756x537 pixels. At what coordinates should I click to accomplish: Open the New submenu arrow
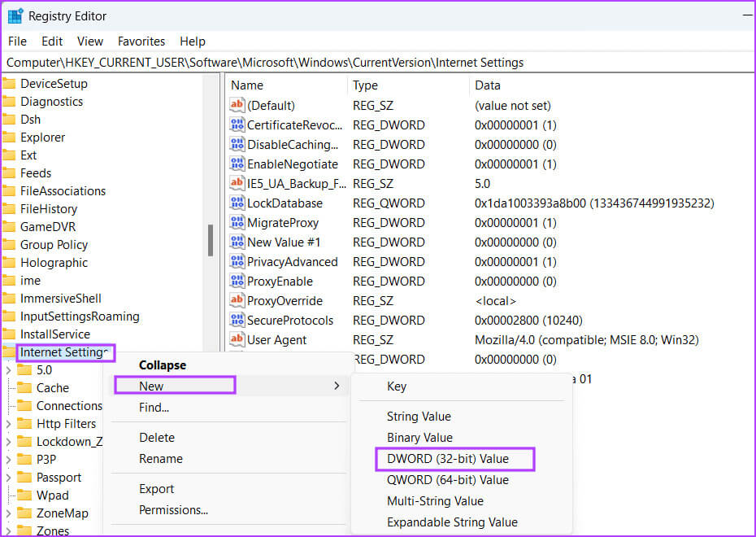tap(337, 386)
